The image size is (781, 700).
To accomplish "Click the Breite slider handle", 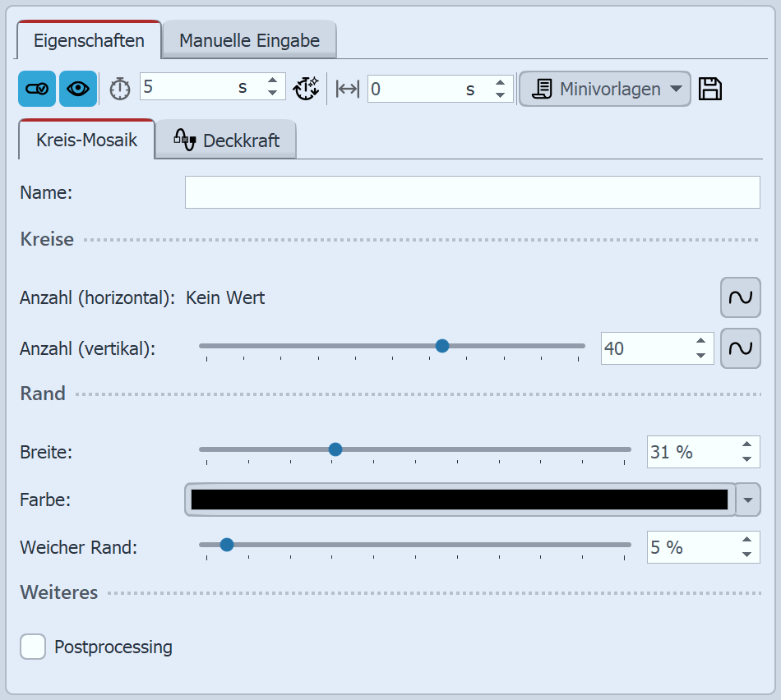I will [x=335, y=449].
